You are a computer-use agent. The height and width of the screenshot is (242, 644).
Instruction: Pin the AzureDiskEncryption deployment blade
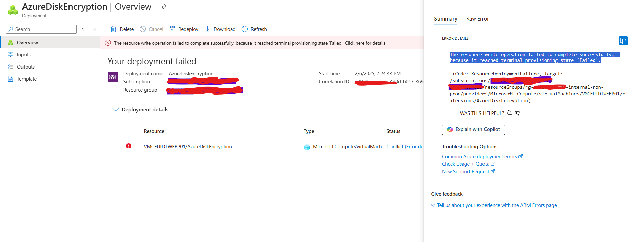pyautogui.click(x=164, y=7)
